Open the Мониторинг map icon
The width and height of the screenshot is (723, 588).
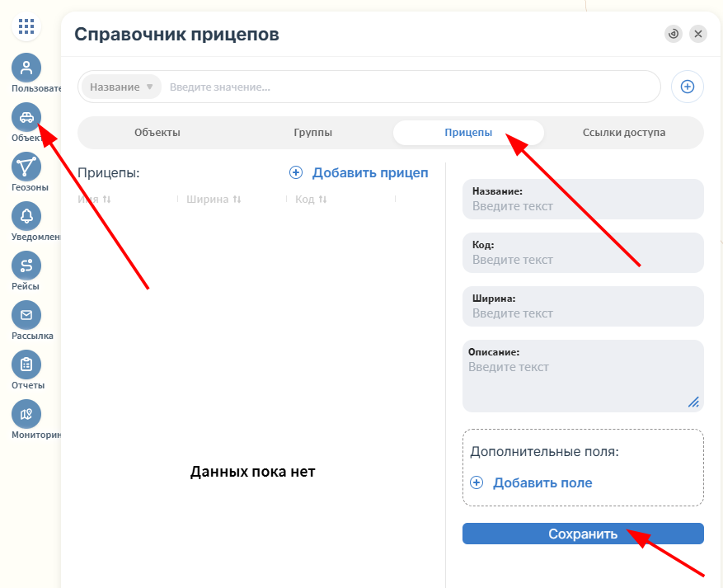(x=26, y=414)
